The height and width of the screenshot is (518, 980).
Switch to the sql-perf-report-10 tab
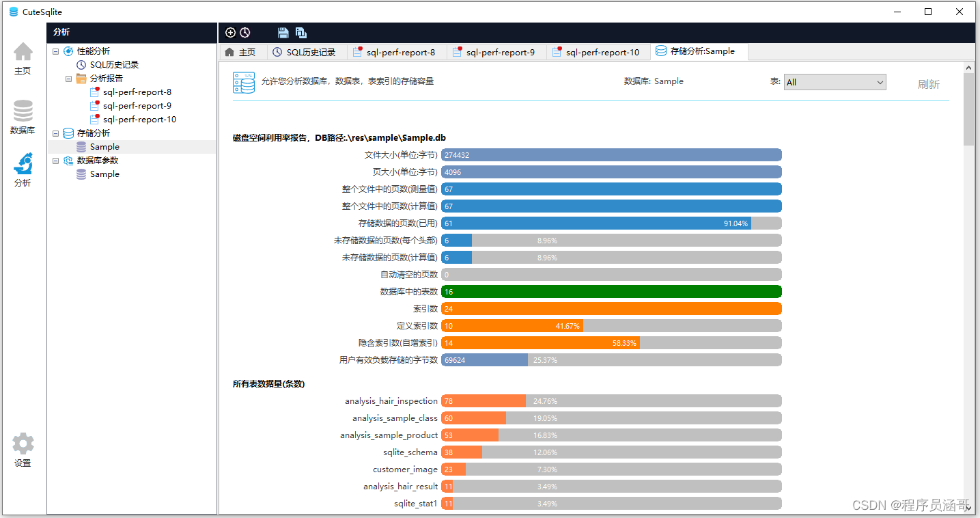pyautogui.click(x=598, y=52)
